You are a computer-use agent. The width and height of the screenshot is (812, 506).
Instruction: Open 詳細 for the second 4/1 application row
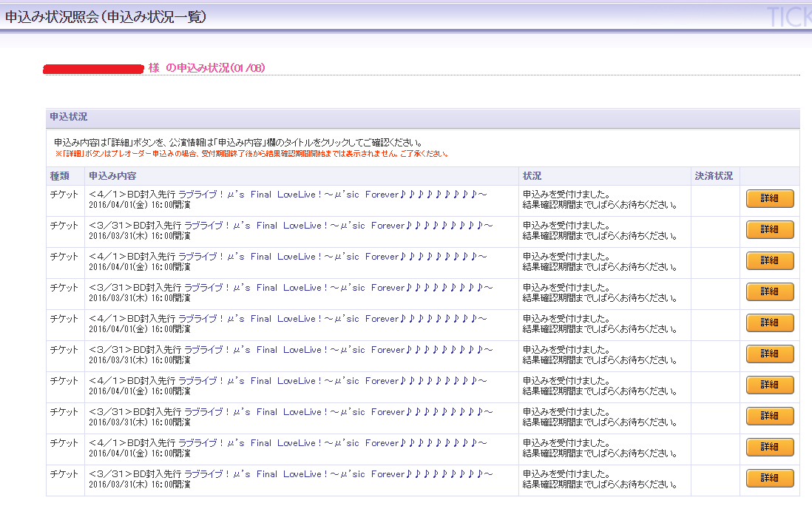pos(770,260)
